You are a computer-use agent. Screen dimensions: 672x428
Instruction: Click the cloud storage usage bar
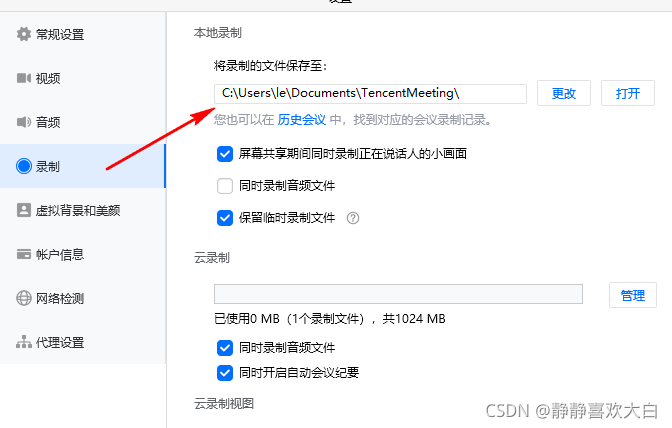(398, 294)
